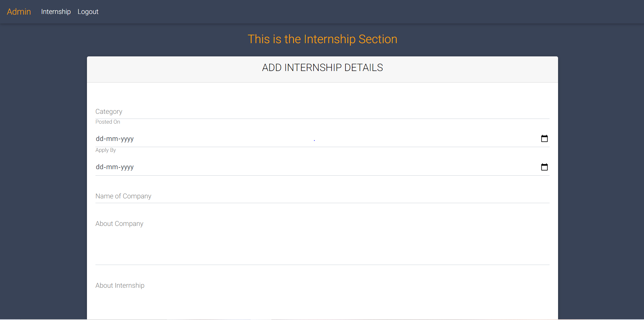Select the day segment of Apply By date

click(100, 167)
